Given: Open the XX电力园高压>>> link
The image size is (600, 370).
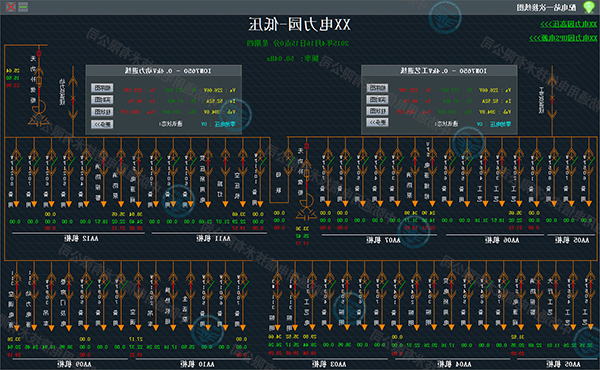Looking at the screenshot, I should click(568, 24).
